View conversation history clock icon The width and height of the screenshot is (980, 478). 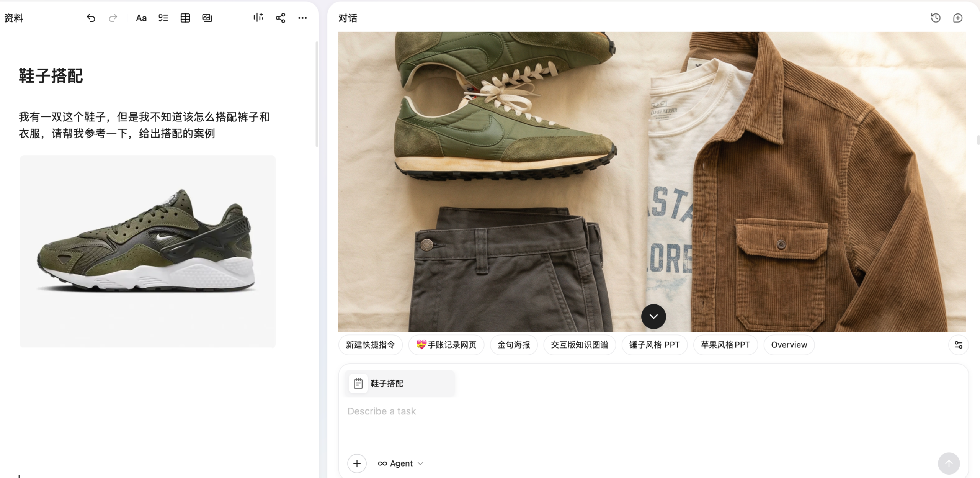coord(936,18)
